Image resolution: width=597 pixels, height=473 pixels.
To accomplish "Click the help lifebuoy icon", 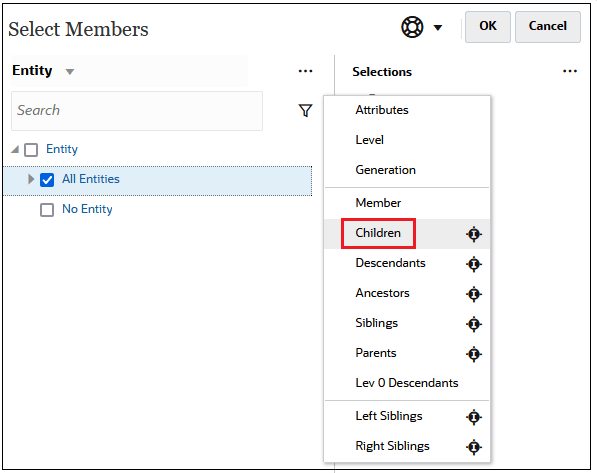I will click(412, 27).
